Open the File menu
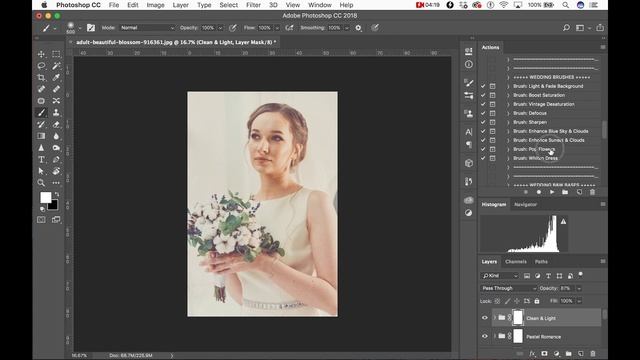 click(x=114, y=5)
